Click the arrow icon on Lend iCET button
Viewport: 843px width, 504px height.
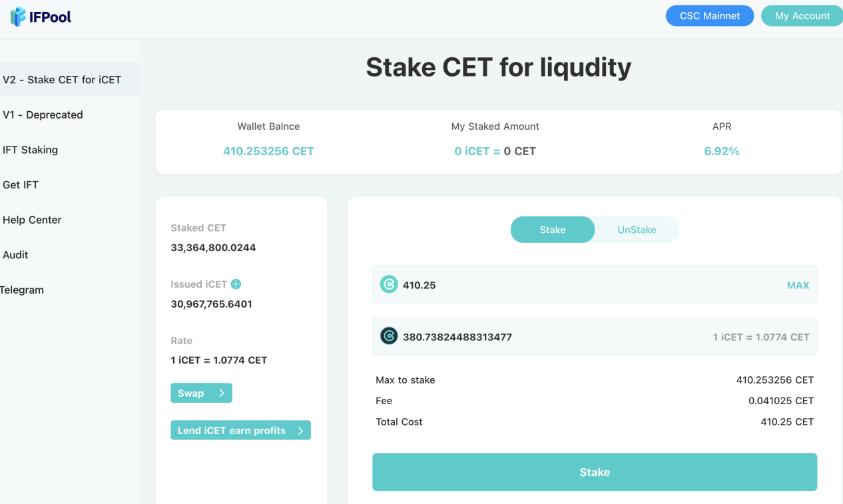300,429
